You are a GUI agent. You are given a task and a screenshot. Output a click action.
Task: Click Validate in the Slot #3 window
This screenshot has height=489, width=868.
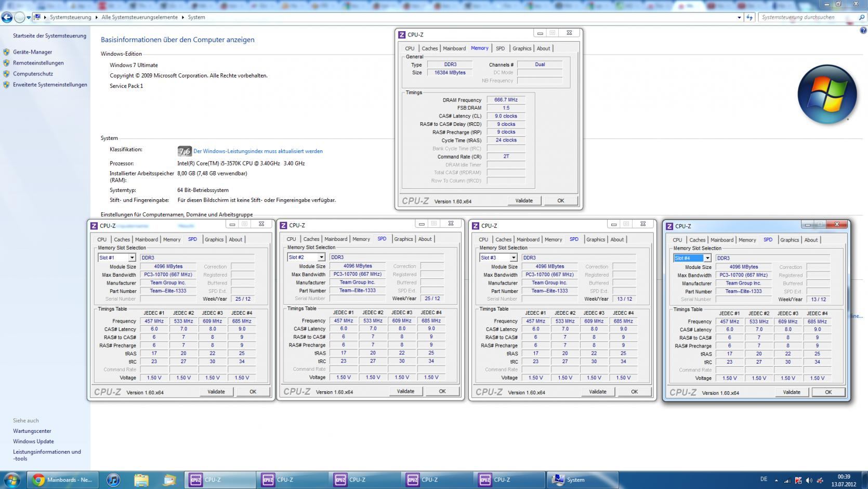tap(598, 392)
